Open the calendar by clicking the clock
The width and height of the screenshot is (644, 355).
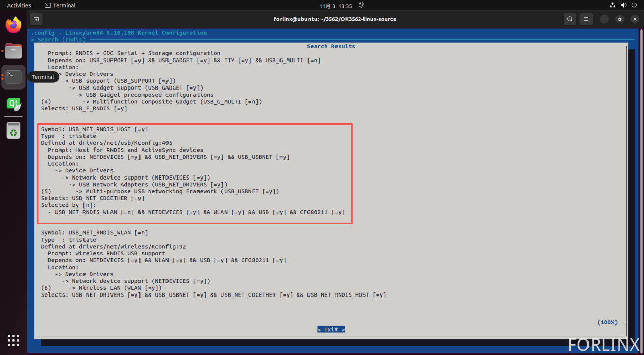(x=337, y=5)
